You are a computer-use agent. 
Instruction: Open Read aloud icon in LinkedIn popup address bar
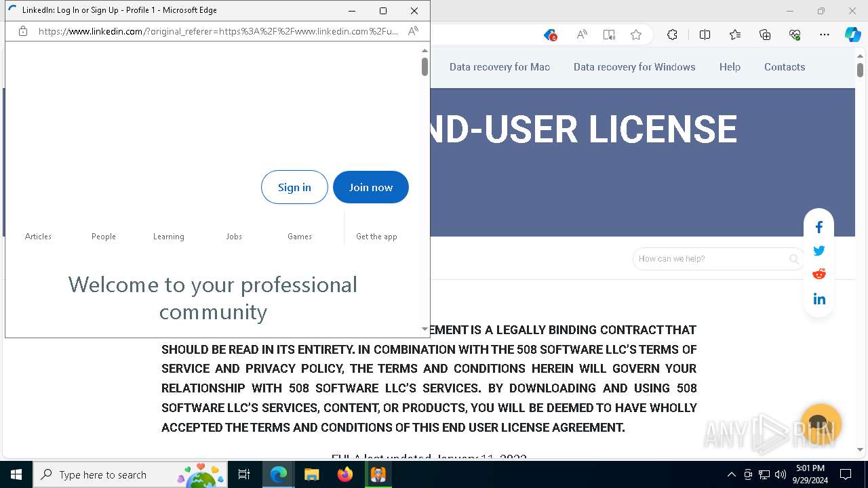click(413, 31)
